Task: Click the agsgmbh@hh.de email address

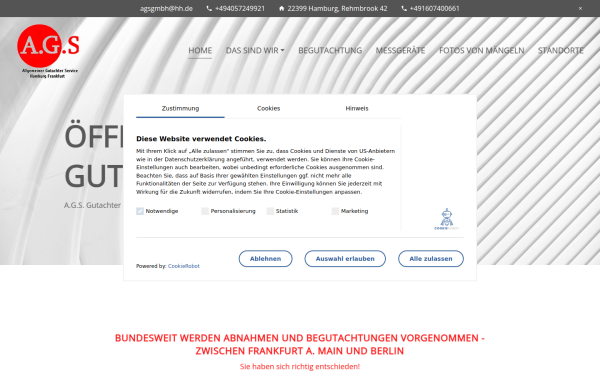Action: (x=166, y=8)
